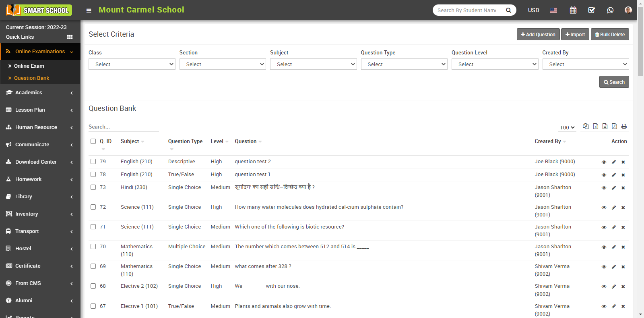Select checkbox for question 70

coord(93,247)
